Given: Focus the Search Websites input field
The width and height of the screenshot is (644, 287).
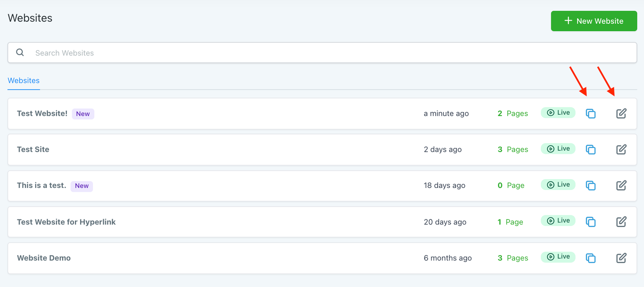Looking at the screenshot, I should pos(322,53).
